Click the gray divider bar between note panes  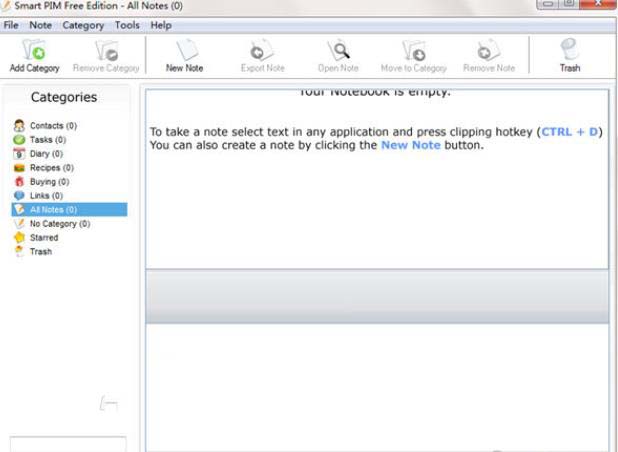point(377,296)
